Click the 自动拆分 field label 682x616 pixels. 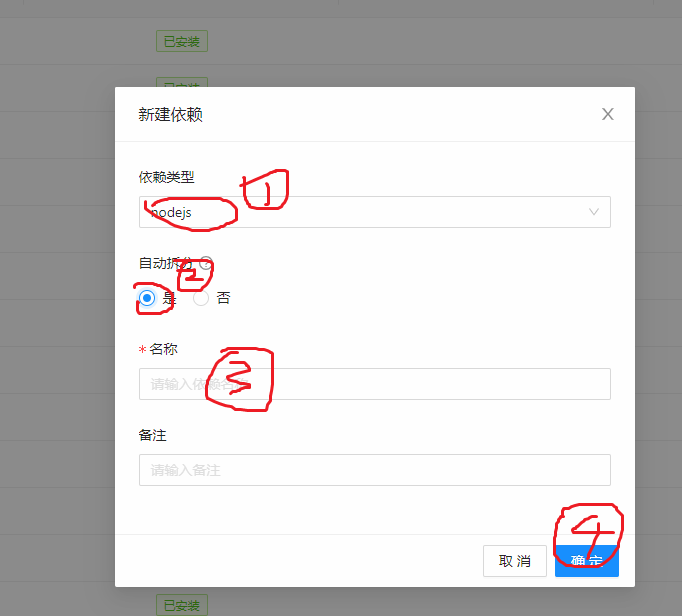[166, 263]
